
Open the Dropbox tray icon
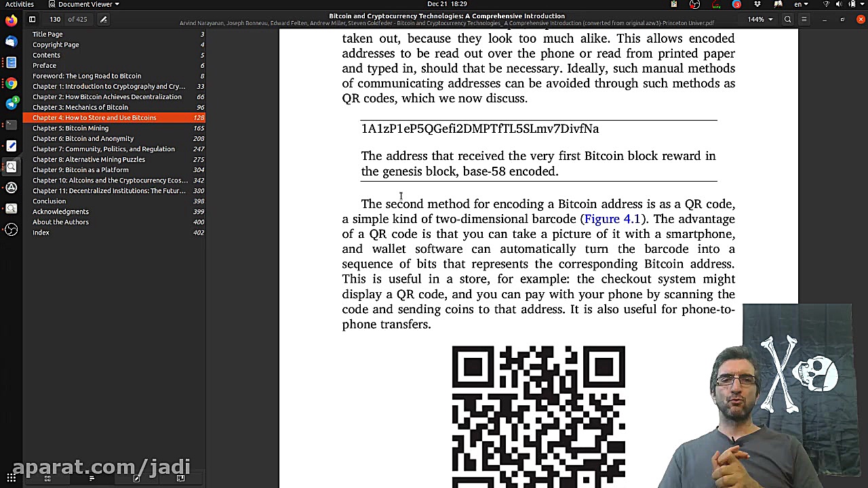[757, 4]
